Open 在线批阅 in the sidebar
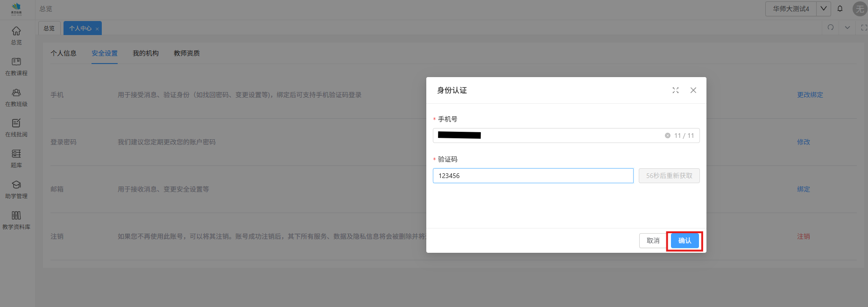868x307 pixels. [x=16, y=128]
